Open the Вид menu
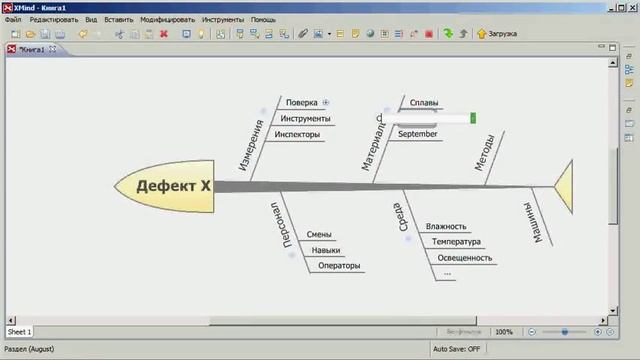This screenshot has height=360, width=640. click(x=91, y=19)
